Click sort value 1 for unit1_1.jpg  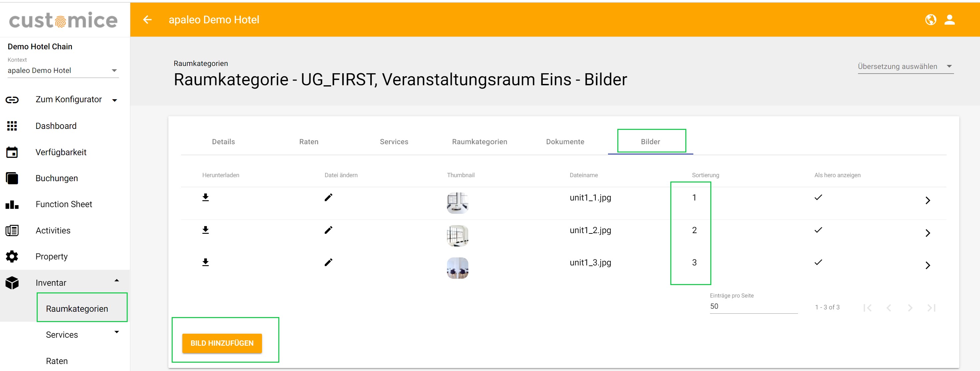tap(694, 198)
